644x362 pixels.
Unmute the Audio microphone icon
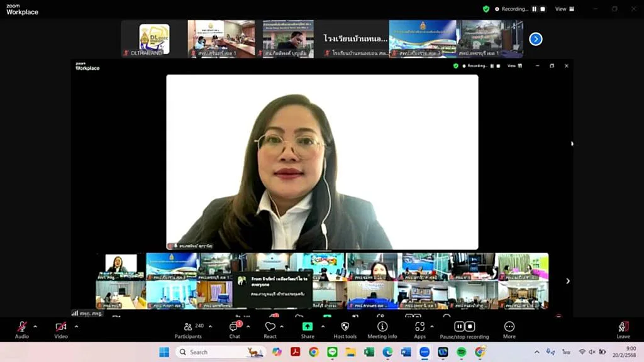click(22, 327)
